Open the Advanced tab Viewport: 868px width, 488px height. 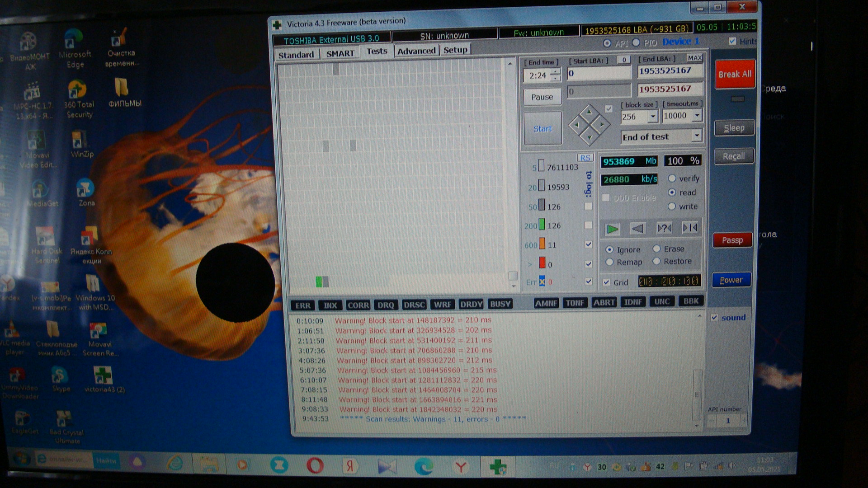pos(416,51)
